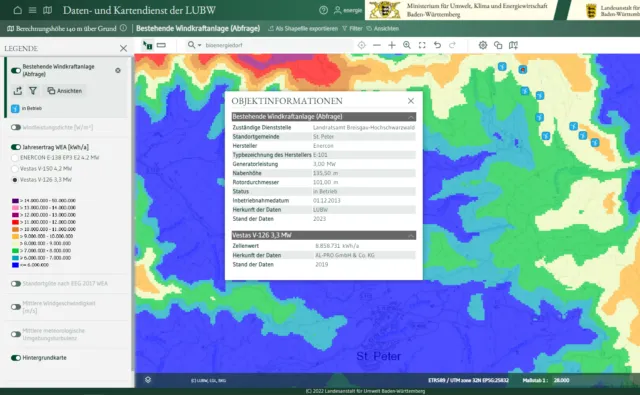Click the zoom in plus icon
Image resolution: width=640 pixels, height=395 pixels.
(x=392, y=45)
